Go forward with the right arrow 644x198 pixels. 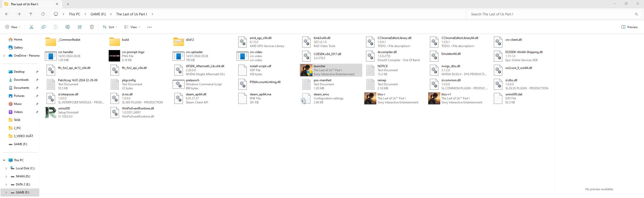[x=19, y=14]
